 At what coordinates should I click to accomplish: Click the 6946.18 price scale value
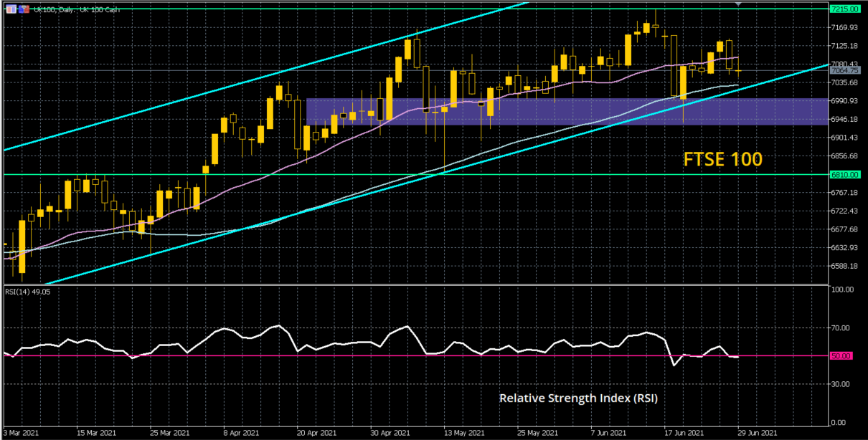tap(844, 119)
